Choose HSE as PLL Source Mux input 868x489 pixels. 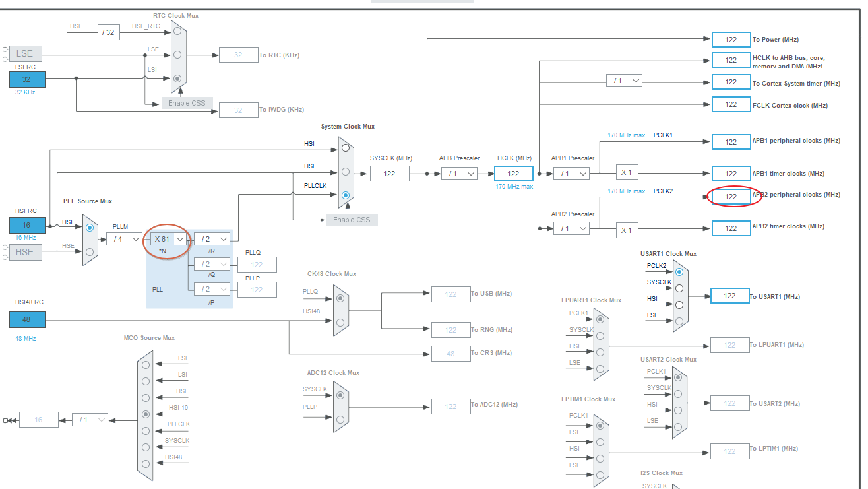click(90, 251)
